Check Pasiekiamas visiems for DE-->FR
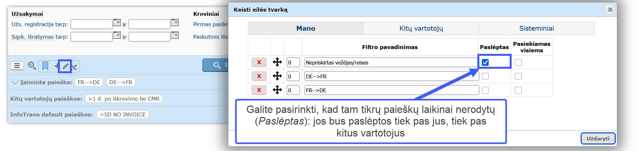 (518, 76)
